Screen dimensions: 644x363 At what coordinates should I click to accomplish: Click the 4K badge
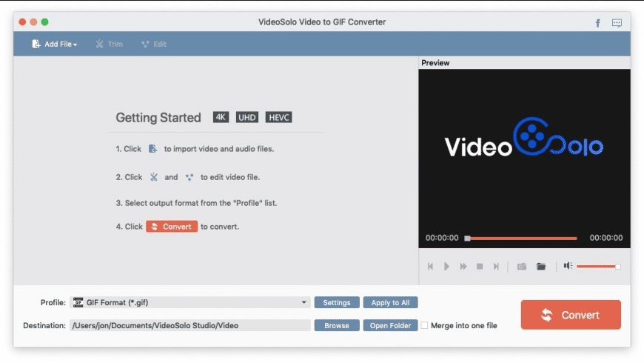coord(221,118)
